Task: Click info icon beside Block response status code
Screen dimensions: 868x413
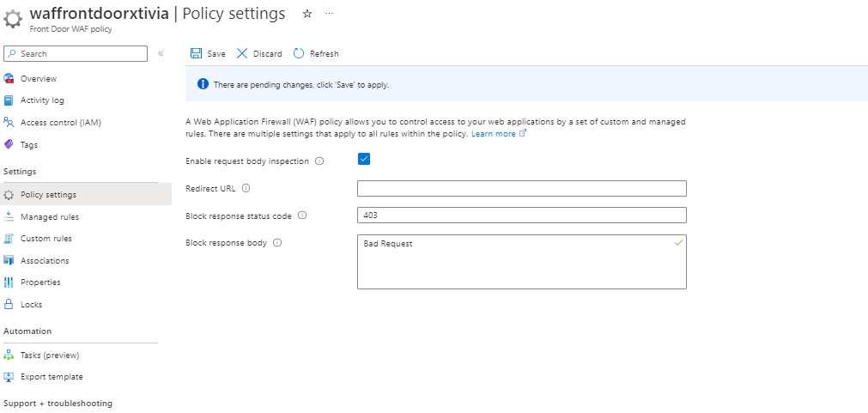Action: [x=301, y=216]
